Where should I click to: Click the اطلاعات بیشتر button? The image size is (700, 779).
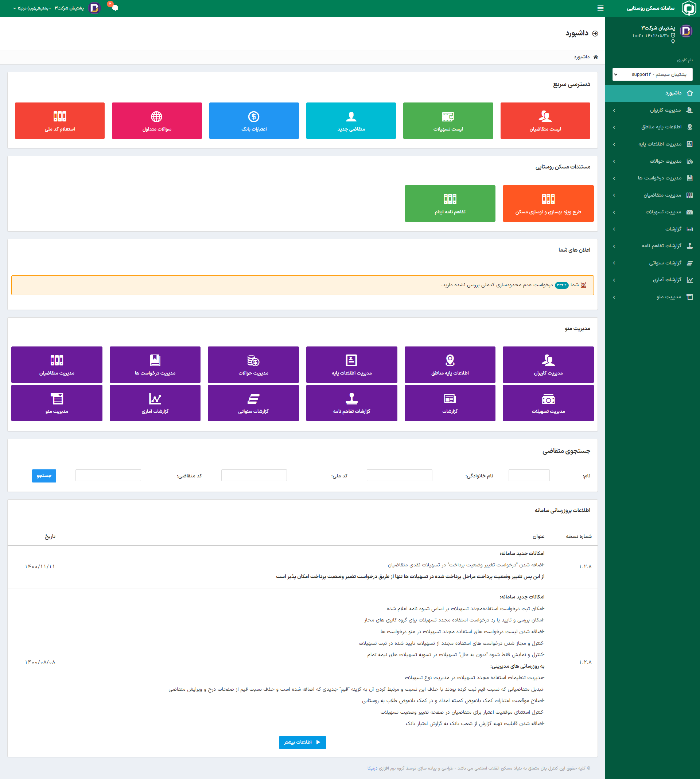(x=302, y=742)
